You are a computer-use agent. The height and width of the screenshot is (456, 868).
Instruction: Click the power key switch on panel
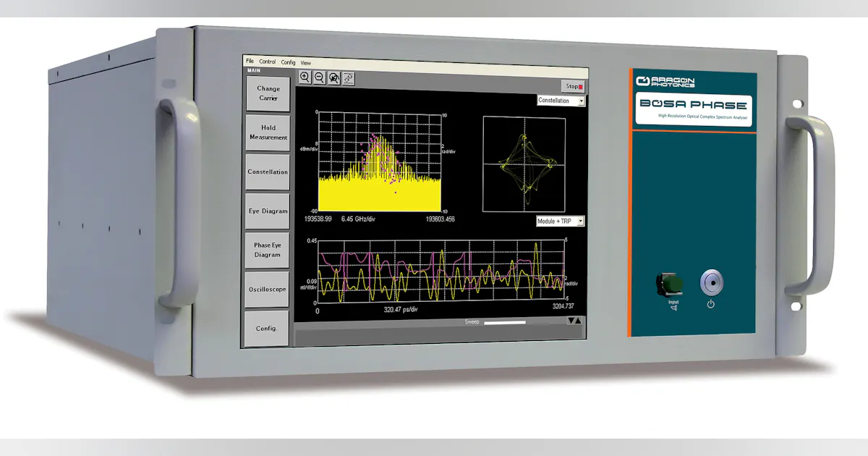click(711, 283)
